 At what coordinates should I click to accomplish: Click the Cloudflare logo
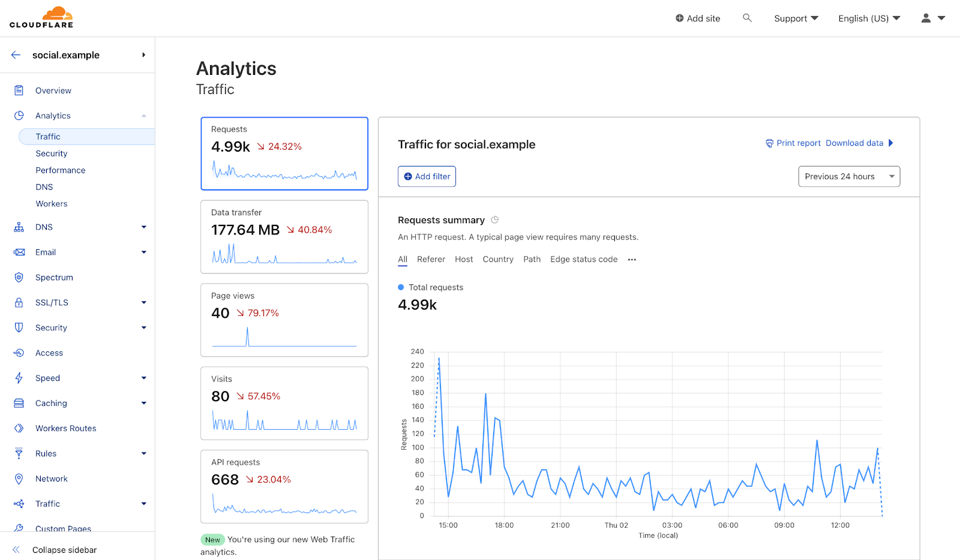pyautogui.click(x=41, y=17)
